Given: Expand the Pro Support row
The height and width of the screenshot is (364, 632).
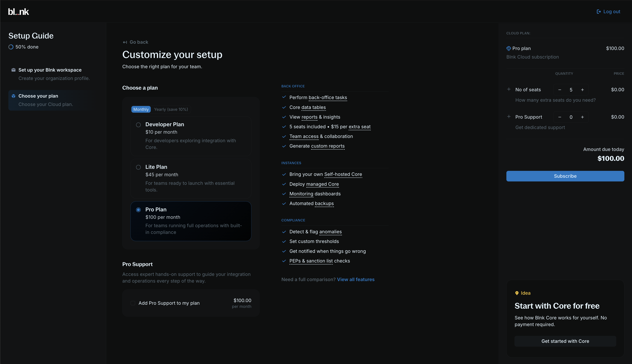Looking at the screenshot, I should 509,117.
